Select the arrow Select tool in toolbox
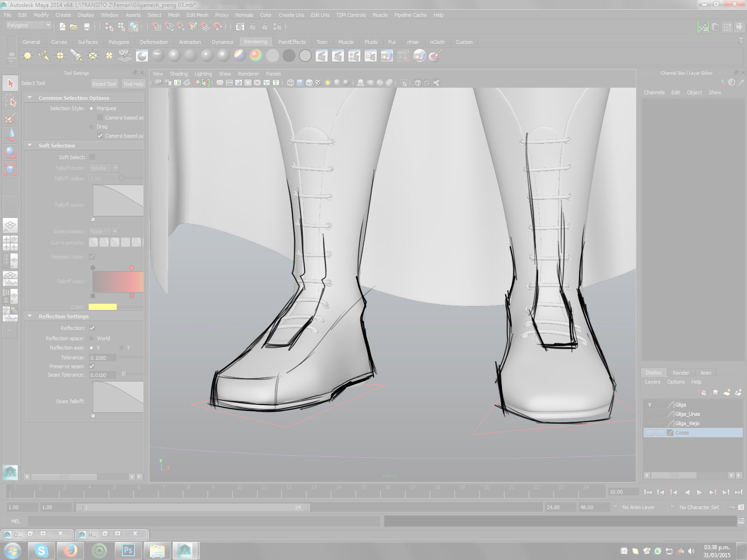This screenshot has width=747, height=560. pyautogui.click(x=10, y=84)
